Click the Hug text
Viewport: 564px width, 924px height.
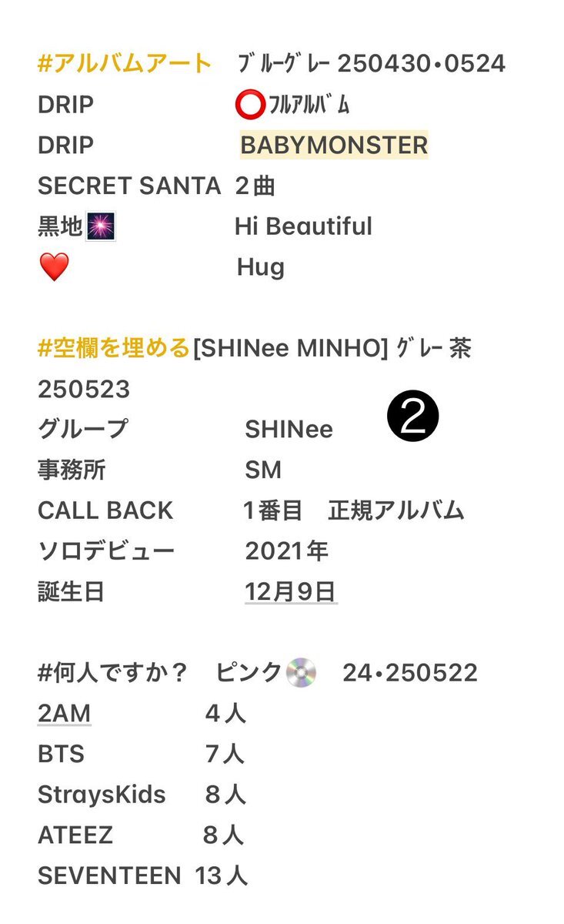(x=261, y=267)
